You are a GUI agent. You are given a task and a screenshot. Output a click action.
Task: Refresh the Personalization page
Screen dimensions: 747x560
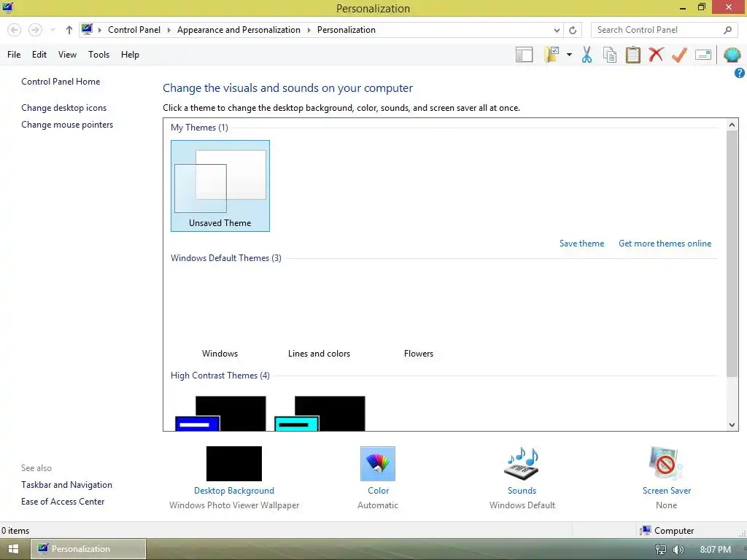pyautogui.click(x=573, y=30)
